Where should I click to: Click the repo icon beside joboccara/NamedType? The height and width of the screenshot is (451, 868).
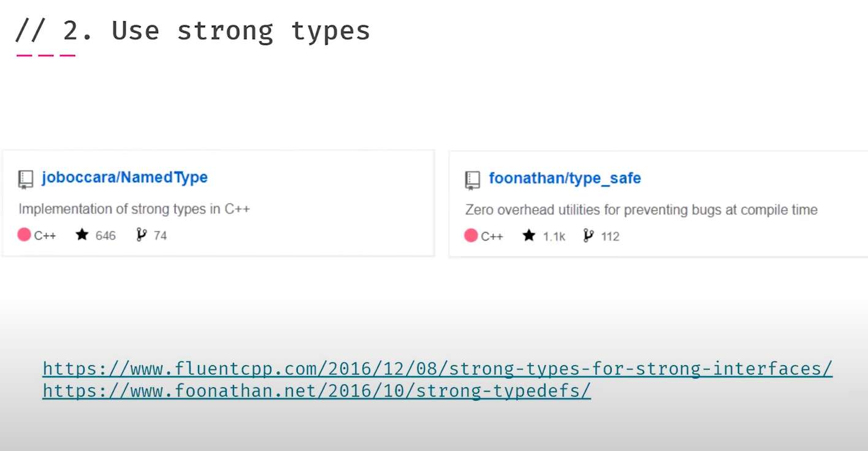26,179
